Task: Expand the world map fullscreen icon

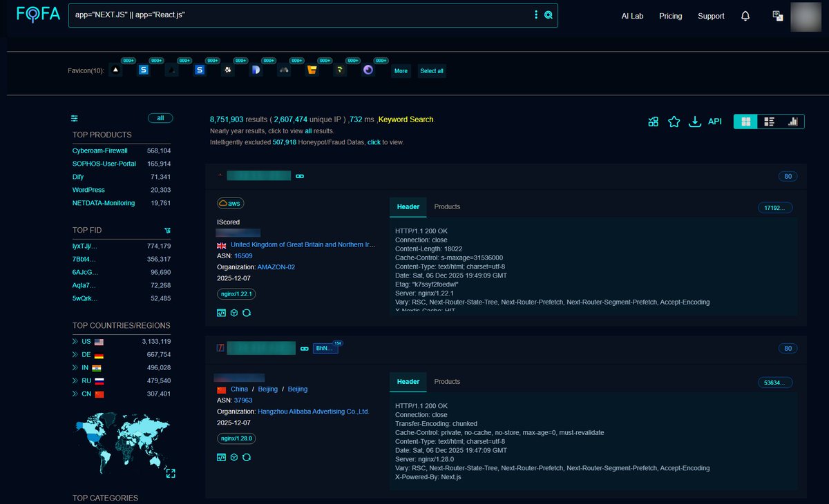Action: (170, 473)
